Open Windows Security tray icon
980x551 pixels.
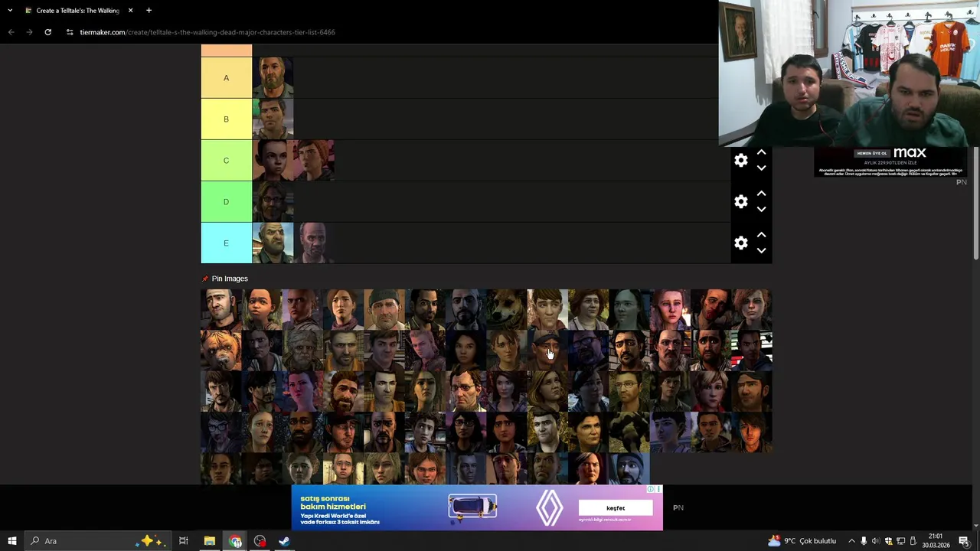[888, 541]
